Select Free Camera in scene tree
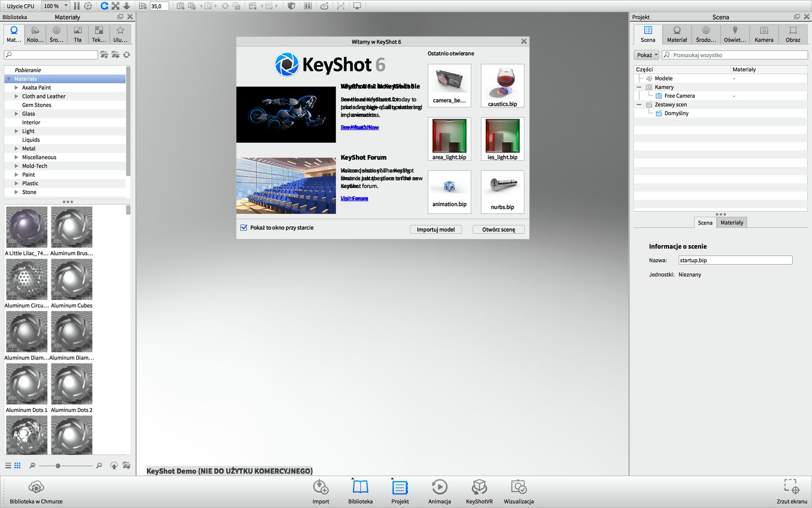This screenshot has height=508, width=812. click(679, 96)
